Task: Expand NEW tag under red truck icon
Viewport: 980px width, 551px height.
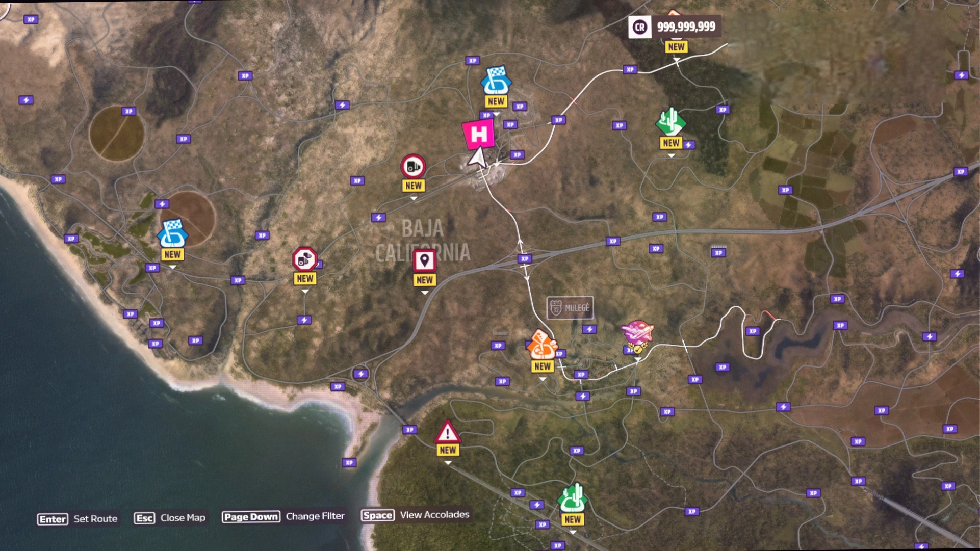Action: click(413, 186)
